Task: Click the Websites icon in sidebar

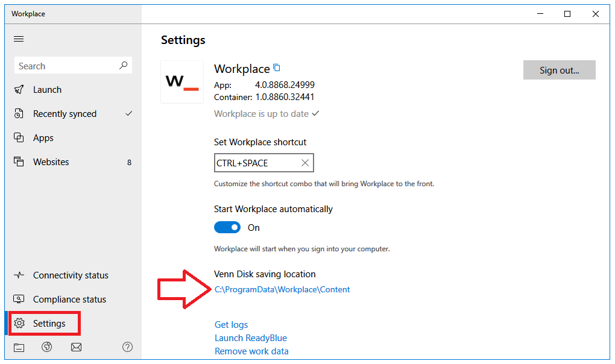Action: click(x=19, y=162)
